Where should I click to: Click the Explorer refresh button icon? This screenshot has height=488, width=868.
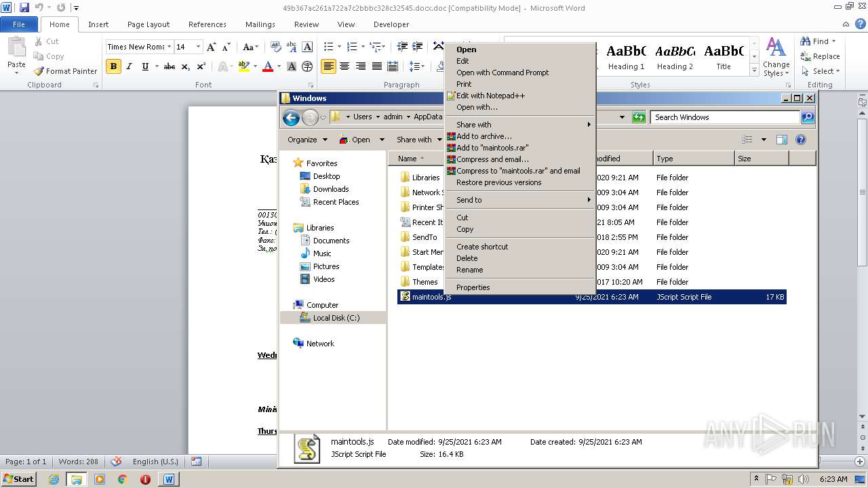(638, 117)
